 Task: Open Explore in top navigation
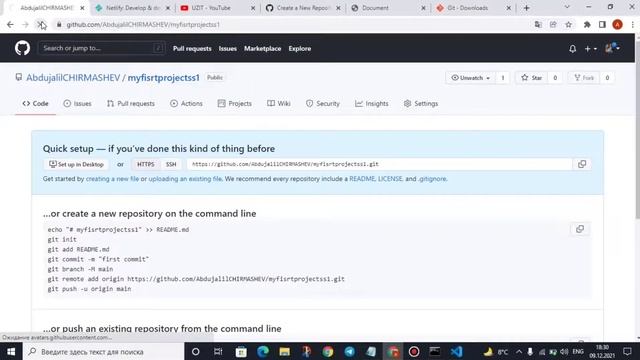click(300, 49)
